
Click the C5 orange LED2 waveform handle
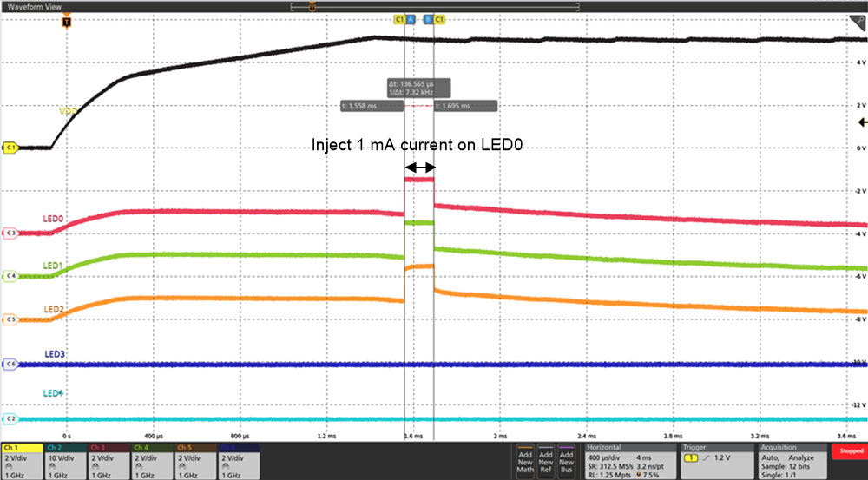[x=10, y=319]
